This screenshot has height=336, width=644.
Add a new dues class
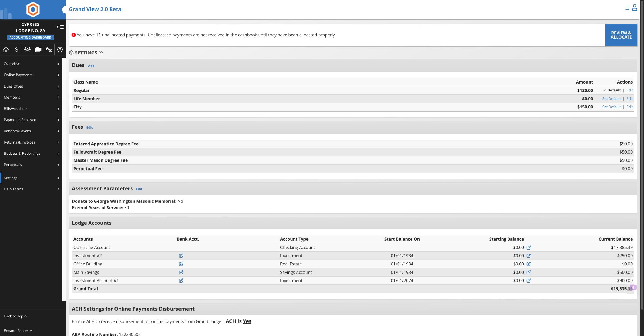[91, 66]
